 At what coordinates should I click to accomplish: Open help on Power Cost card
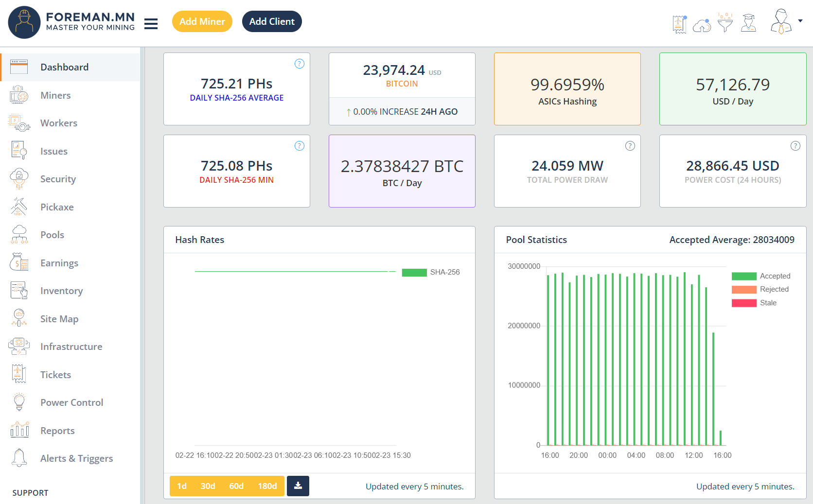795,145
